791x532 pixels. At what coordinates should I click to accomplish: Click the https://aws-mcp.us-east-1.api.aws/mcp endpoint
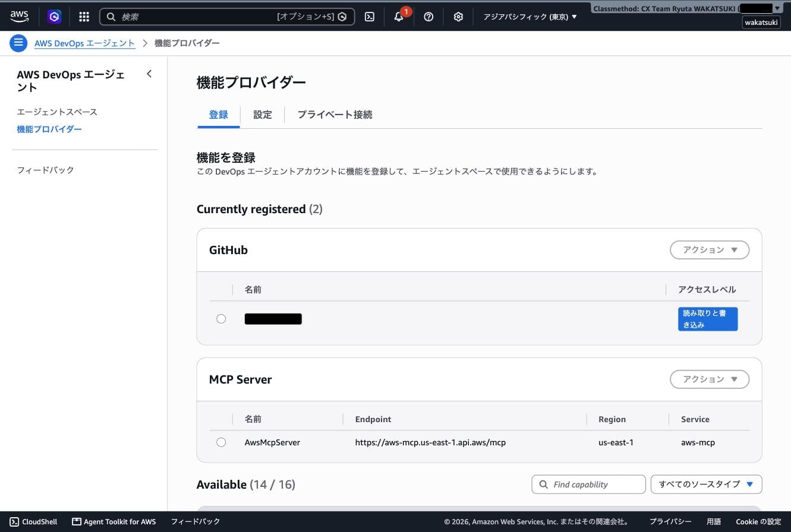tap(430, 442)
